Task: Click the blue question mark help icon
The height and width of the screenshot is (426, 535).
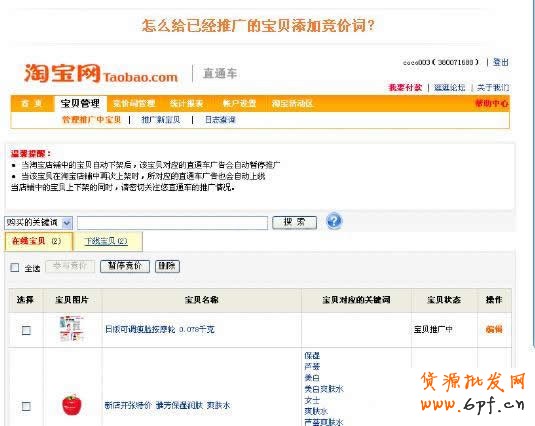Action: pos(334,221)
